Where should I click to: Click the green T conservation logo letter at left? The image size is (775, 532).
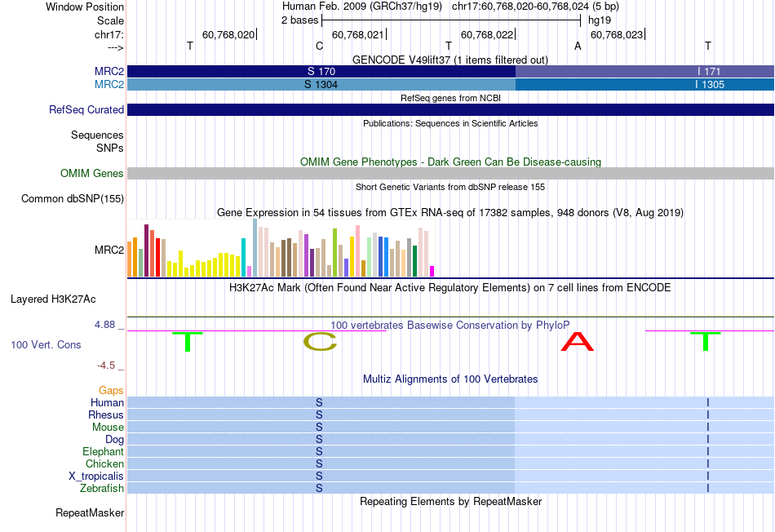(188, 342)
